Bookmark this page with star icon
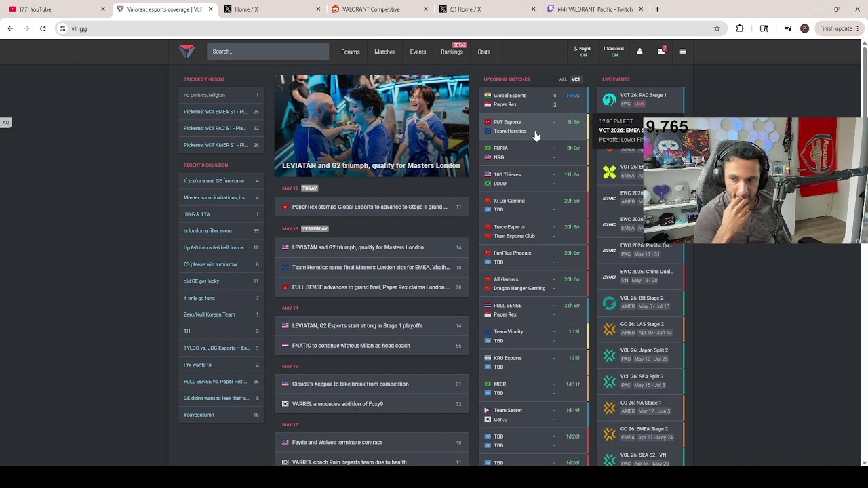868x488 pixels. tap(717, 28)
